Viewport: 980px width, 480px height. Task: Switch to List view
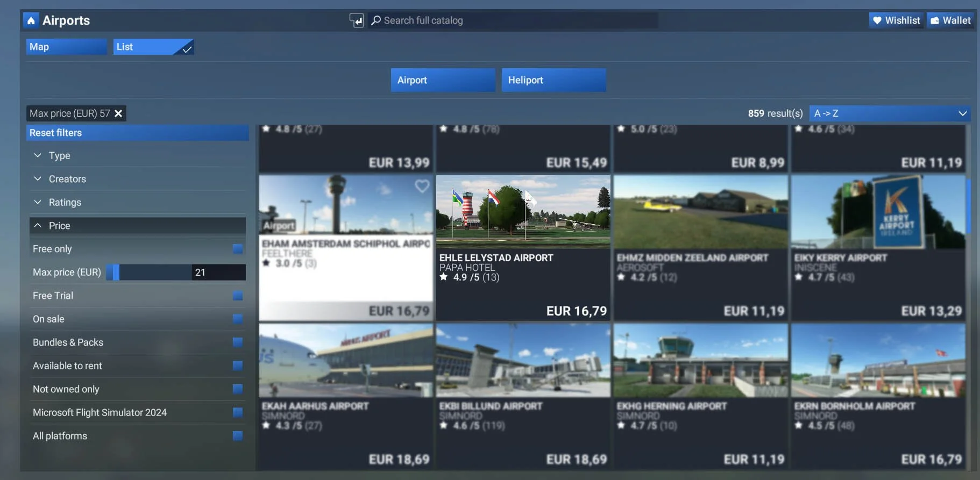point(153,47)
